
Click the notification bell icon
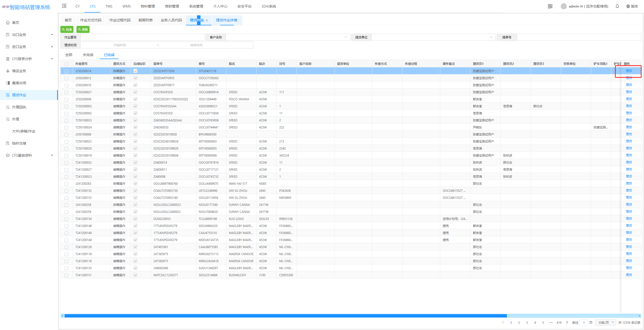click(x=617, y=6)
